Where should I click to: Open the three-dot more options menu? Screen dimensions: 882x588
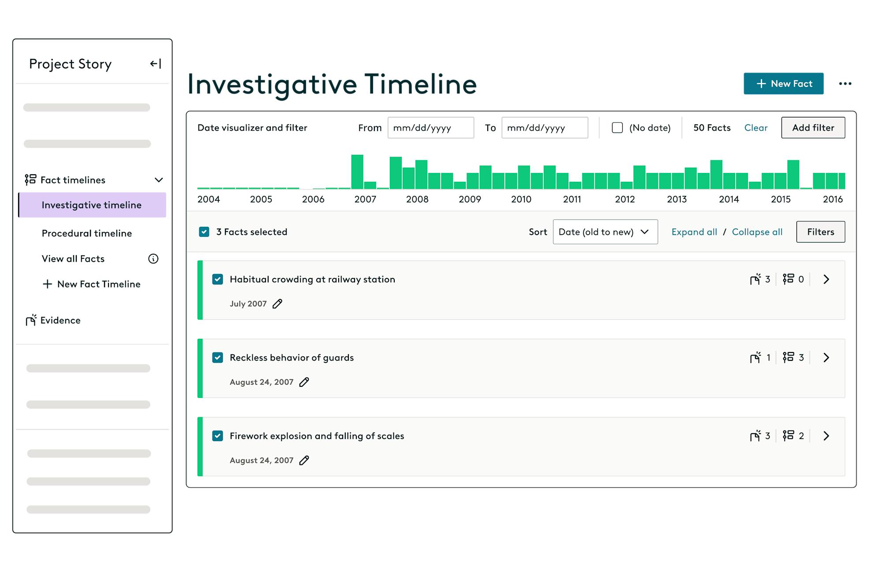845,84
